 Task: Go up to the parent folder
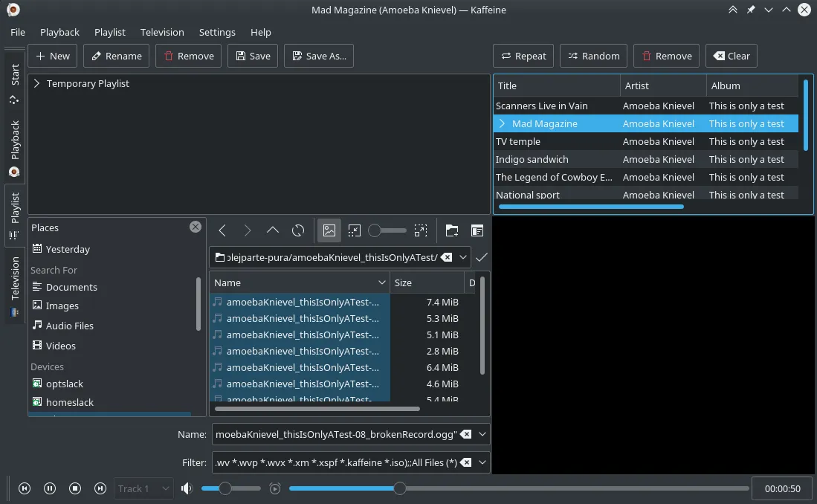click(273, 230)
